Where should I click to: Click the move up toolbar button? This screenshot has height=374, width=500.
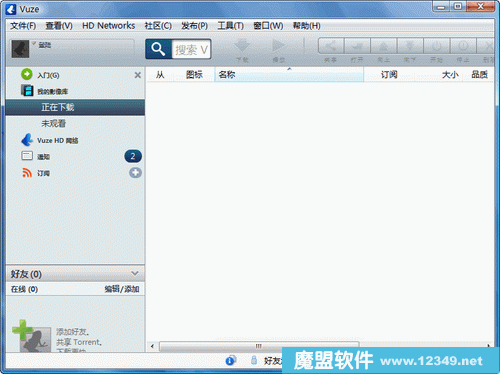click(x=383, y=46)
